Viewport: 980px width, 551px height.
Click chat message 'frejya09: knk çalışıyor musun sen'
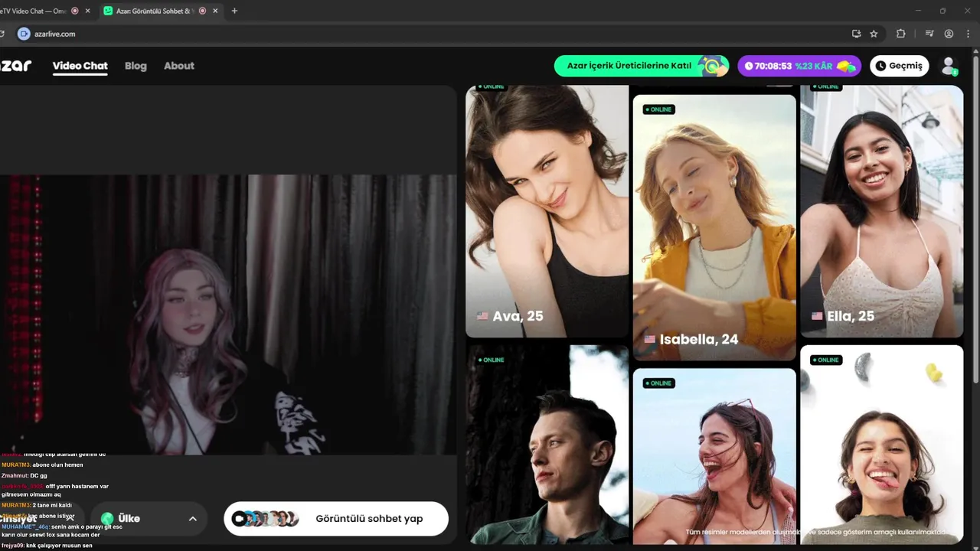47,546
